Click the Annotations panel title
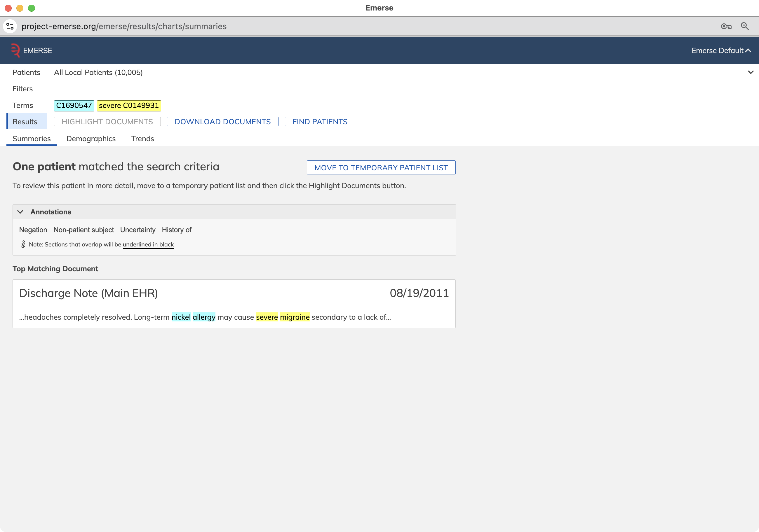The height and width of the screenshot is (532, 759). 51,212
